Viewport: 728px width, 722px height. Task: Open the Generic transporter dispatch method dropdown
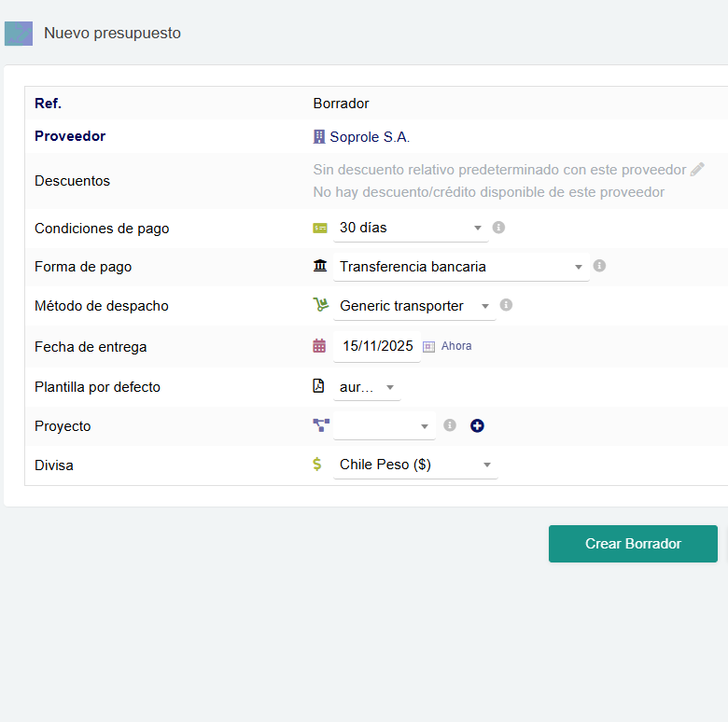pyautogui.click(x=414, y=306)
